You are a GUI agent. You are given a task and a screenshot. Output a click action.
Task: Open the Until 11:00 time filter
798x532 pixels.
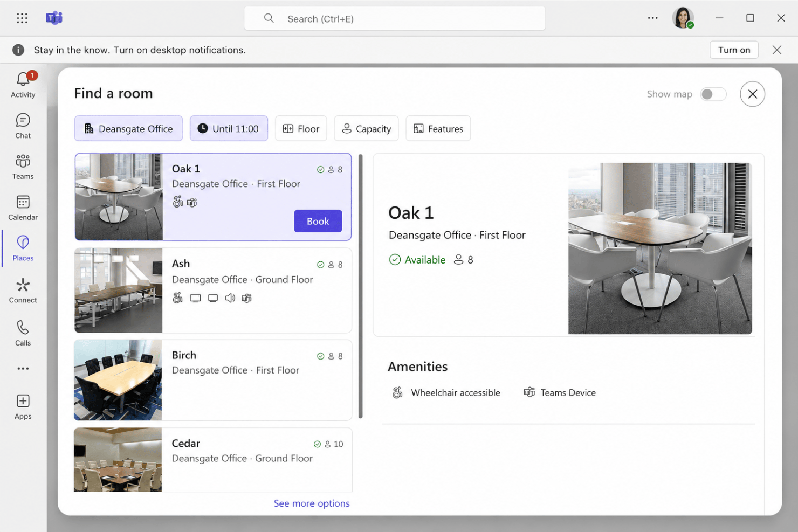(x=229, y=128)
